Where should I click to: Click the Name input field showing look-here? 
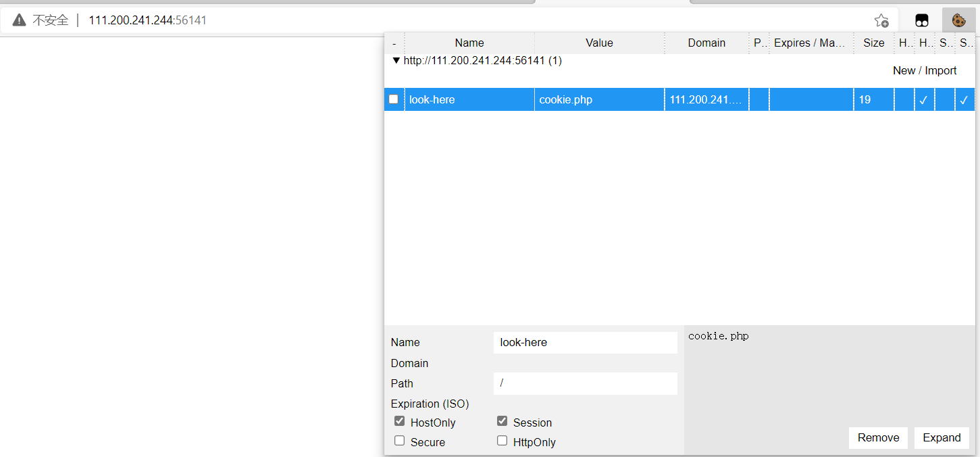[585, 342]
